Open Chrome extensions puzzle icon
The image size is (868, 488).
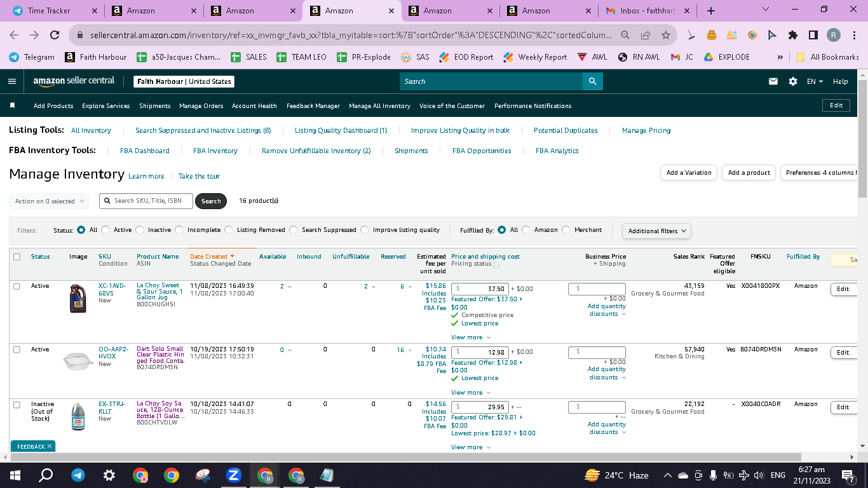tap(792, 36)
